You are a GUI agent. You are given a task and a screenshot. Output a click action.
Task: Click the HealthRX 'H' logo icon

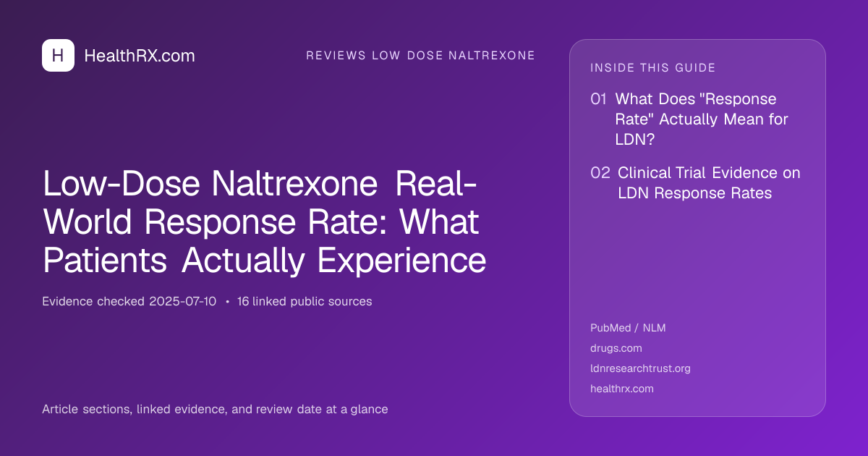[58, 55]
